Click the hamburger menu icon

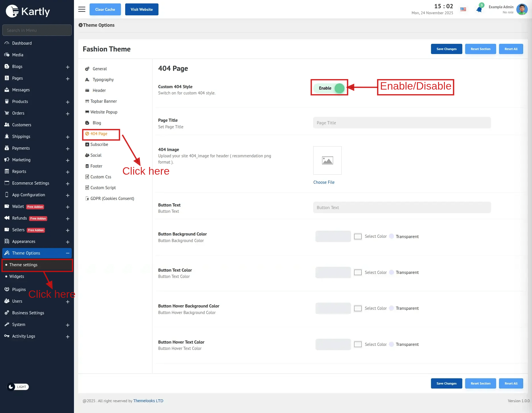pos(82,9)
